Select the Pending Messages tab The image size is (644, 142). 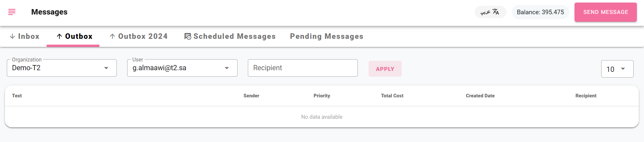pos(326,36)
